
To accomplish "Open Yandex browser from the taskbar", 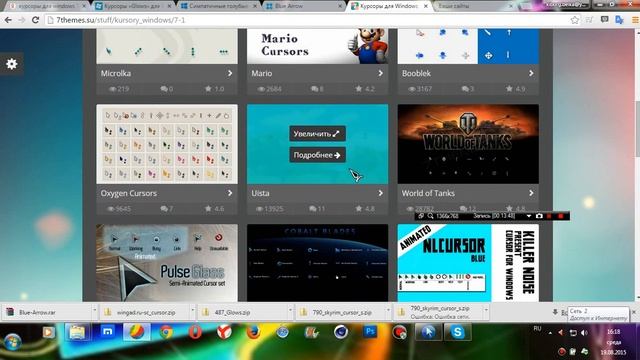I will point(224,333).
